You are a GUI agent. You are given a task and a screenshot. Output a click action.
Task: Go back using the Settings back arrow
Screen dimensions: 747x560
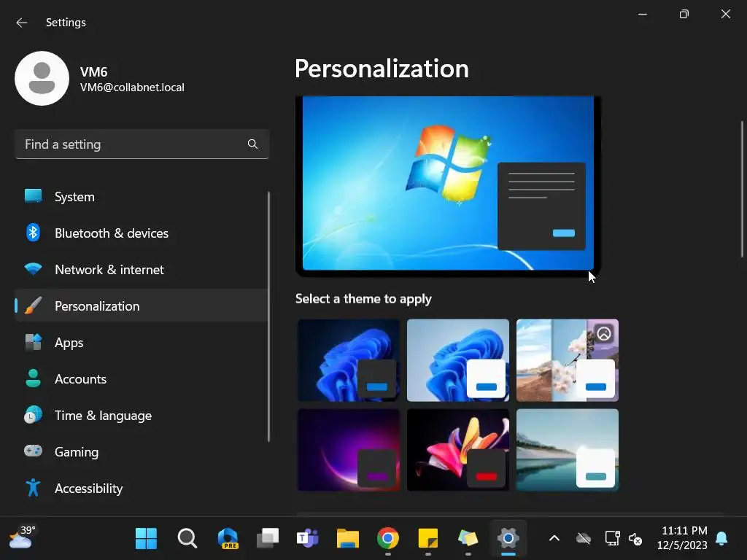[x=21, y=23]
